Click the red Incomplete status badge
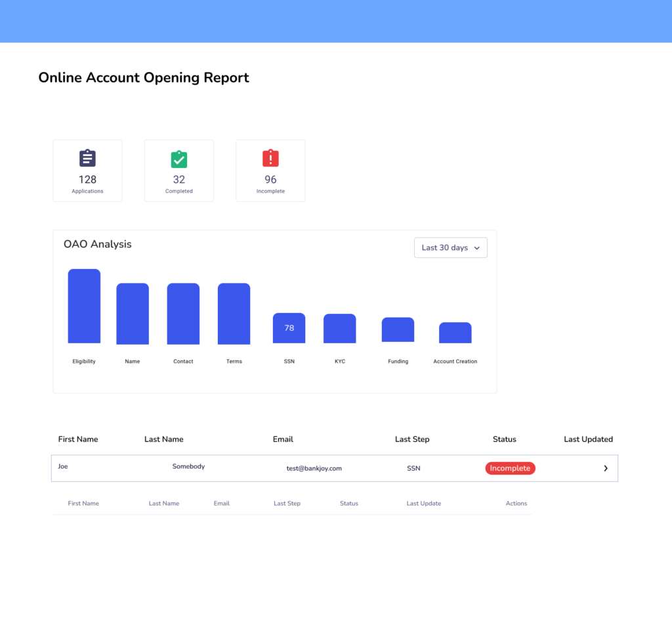Image resolution: width=672 pixels, height=617 pixels. pos(510,468)
